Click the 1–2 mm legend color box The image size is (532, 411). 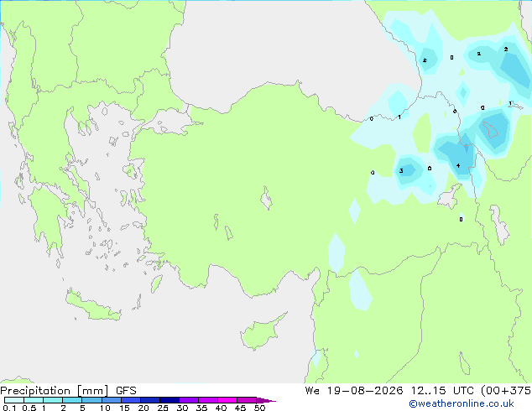pyautogui.click(x=53, y=400)
